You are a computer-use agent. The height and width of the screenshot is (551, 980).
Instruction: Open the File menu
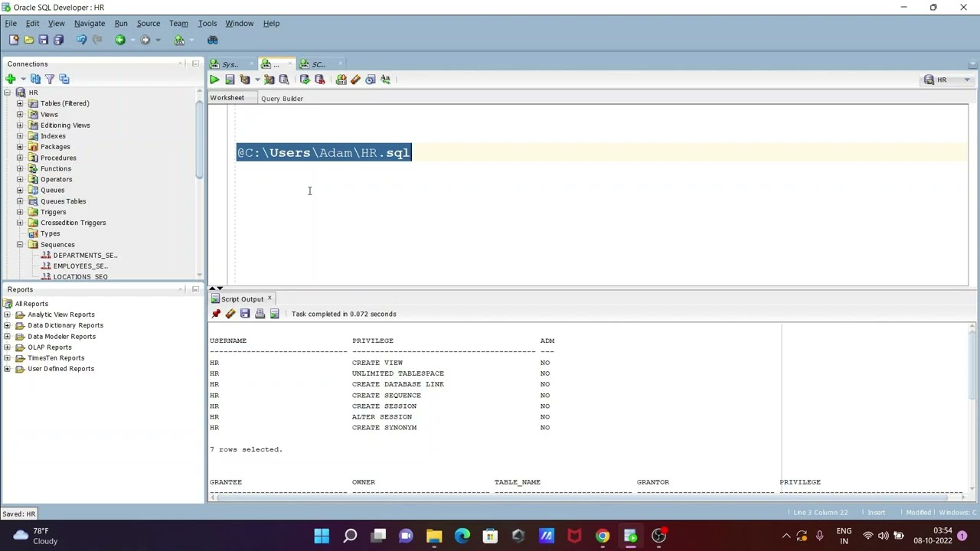coord(11,23)
